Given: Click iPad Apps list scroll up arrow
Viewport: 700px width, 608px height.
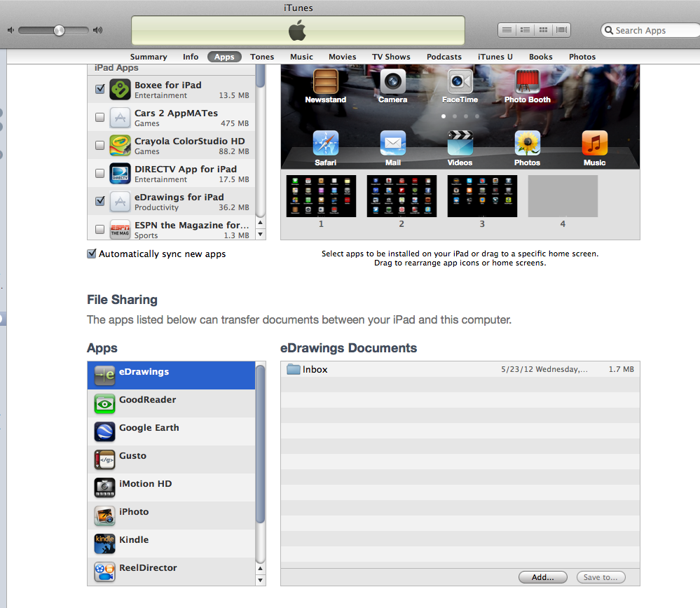Looking at the screenshot, I should coord(261,222).
